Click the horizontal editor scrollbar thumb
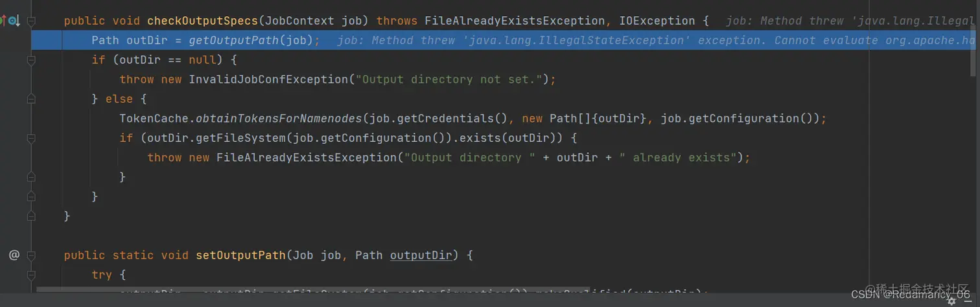The width and height of the screenshot is (980, 307). pyautogui.click(x=313, y=290)
